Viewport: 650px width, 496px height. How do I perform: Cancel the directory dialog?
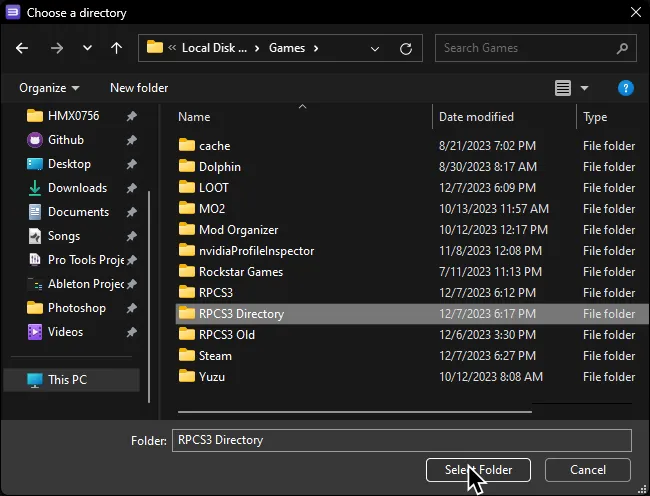(588, 470)
